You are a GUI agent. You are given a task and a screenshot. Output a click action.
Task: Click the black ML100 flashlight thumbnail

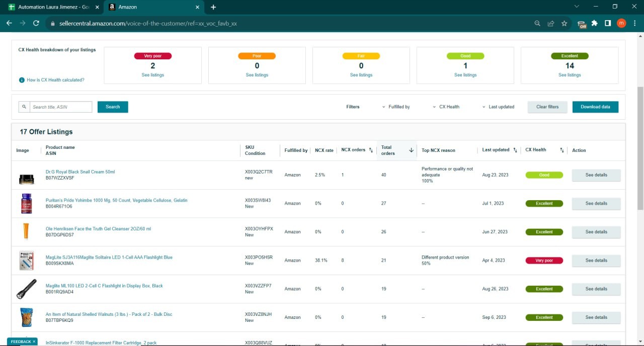pyautogui.click(x=26, y=289)
